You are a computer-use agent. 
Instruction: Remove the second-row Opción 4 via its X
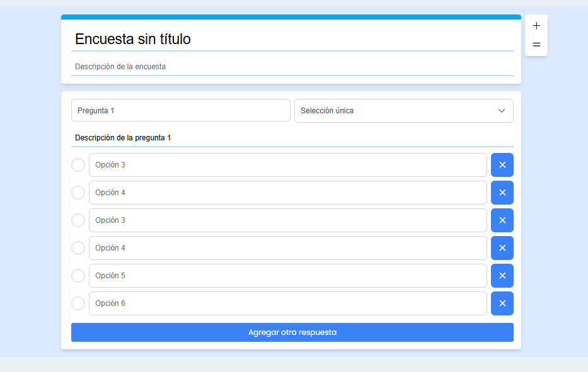502,193
